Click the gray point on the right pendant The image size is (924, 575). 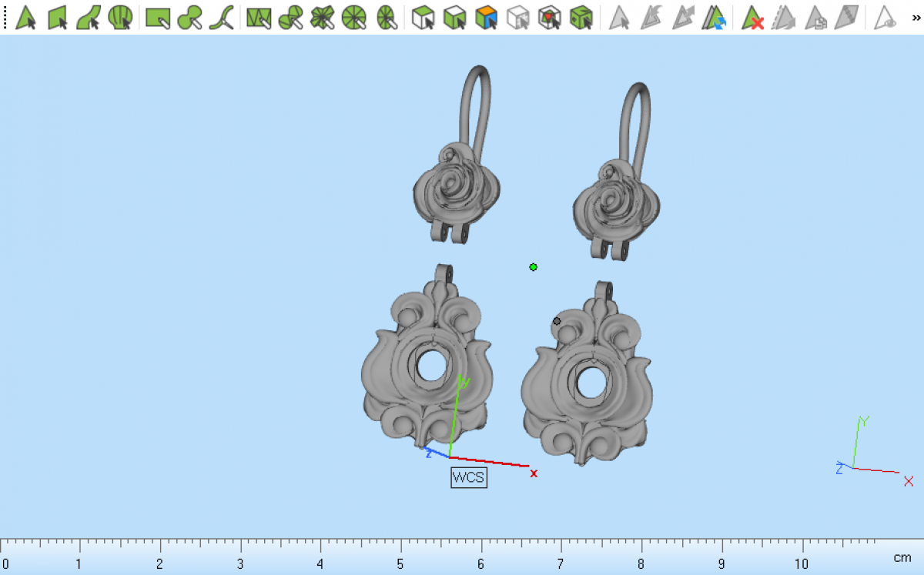557,321
